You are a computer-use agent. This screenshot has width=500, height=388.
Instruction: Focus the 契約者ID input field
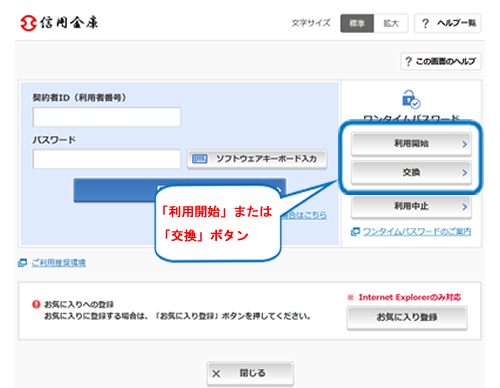(x=107, y=117)
